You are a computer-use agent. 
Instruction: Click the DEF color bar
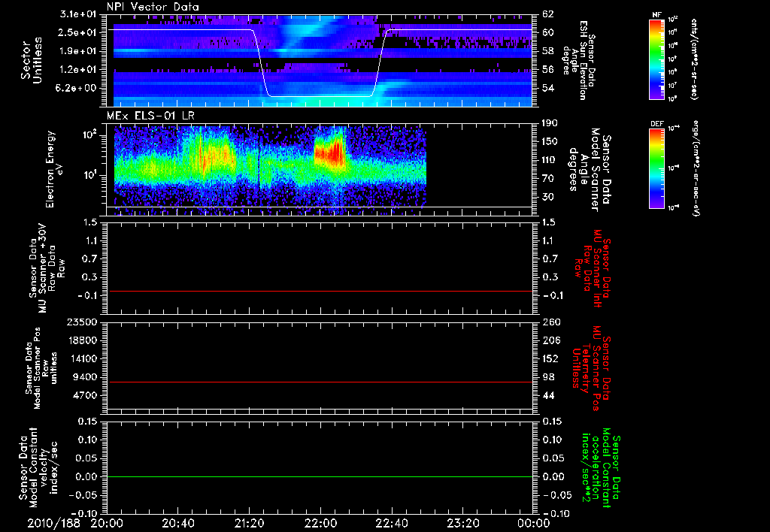pos(656,168)
